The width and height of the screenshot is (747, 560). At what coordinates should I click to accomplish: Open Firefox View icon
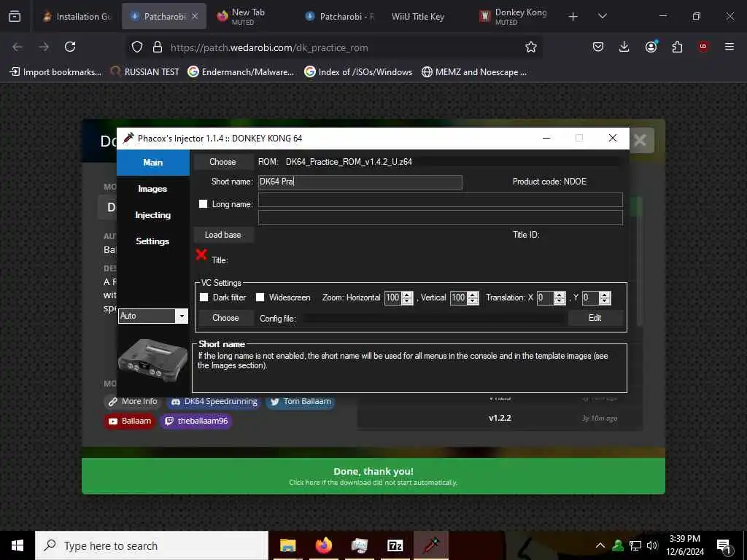tap(15, 16)
